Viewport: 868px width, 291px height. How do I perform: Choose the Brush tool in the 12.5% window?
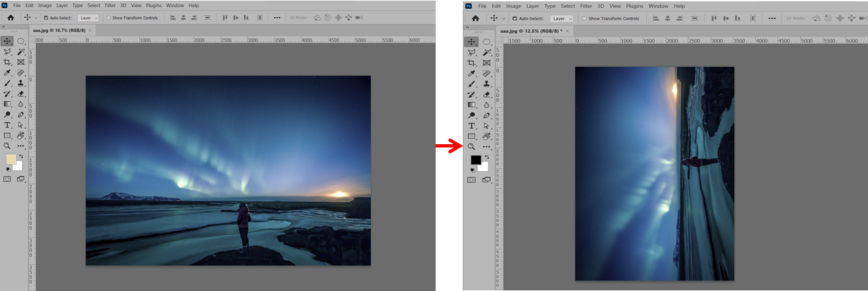(471, 85)
